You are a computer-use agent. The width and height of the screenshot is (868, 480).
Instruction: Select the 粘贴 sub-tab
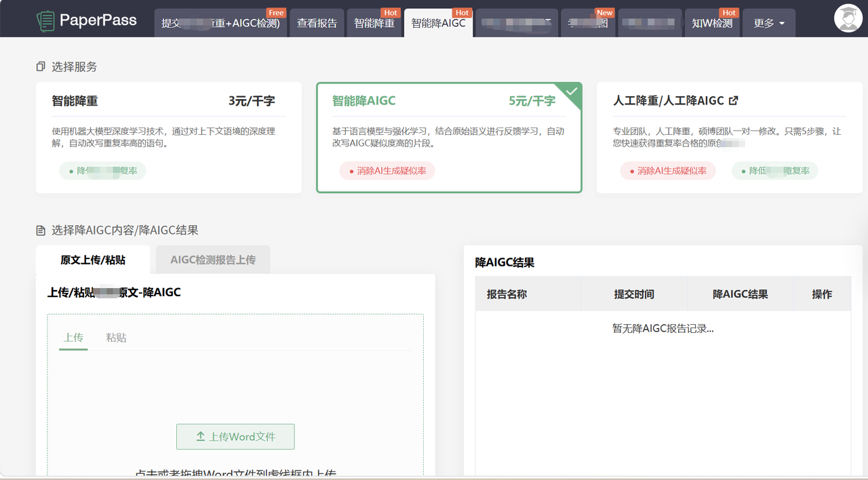pos(116,338)
